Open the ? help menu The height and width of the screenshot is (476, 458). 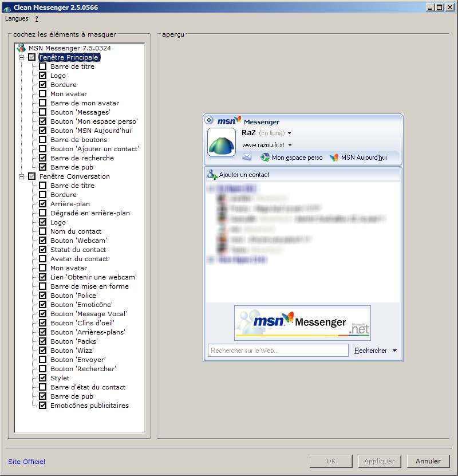(x=37, y=18)
